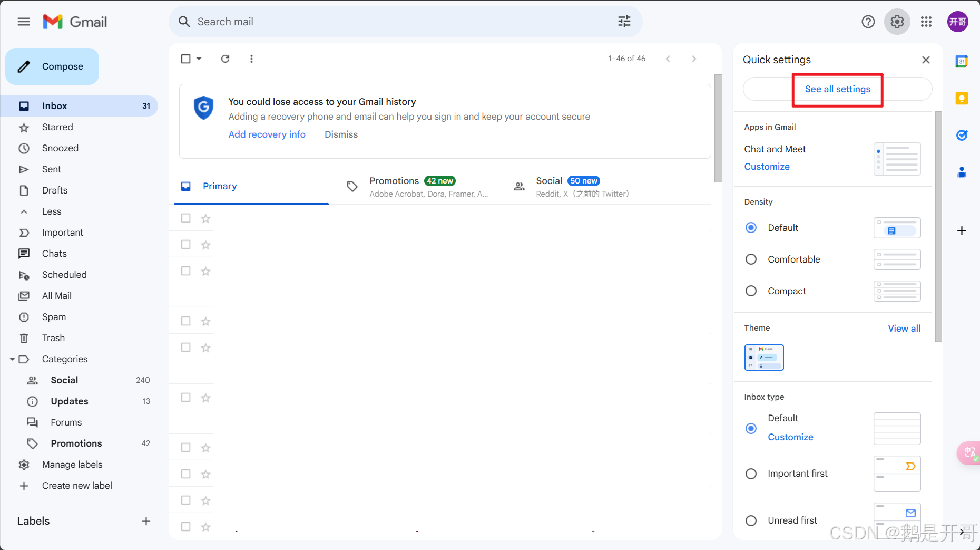Click the Gmail logo
Image resolution: width=980 pixels, height=550 pixels.
75,22
